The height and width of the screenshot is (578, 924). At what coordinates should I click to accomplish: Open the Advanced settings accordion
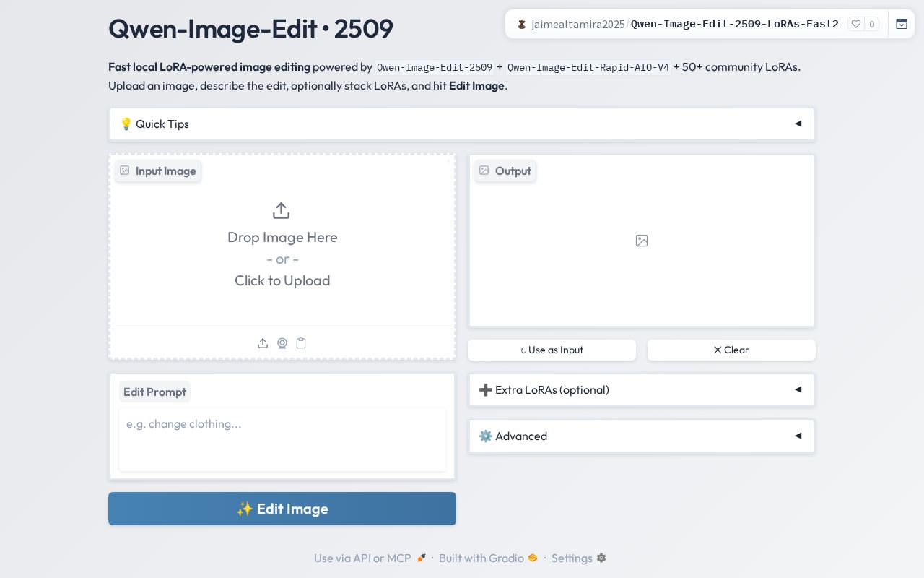click(x=642, y=436)
